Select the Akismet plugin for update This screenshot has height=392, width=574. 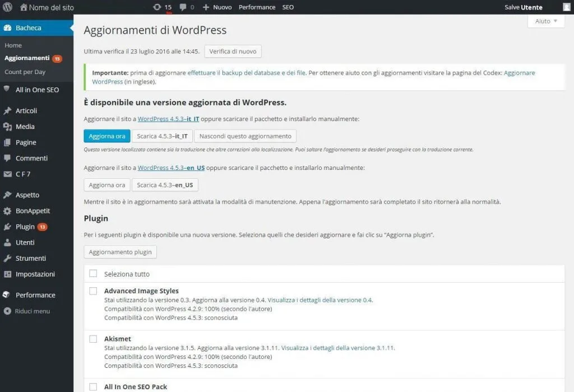[93, 339]
